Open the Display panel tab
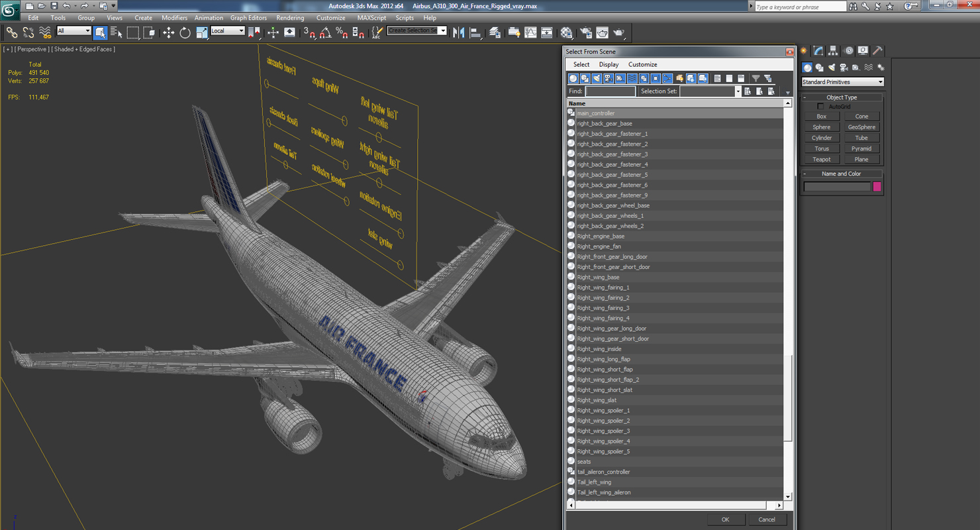The height and width of the screenshot is (530, 980). point(863,50)
